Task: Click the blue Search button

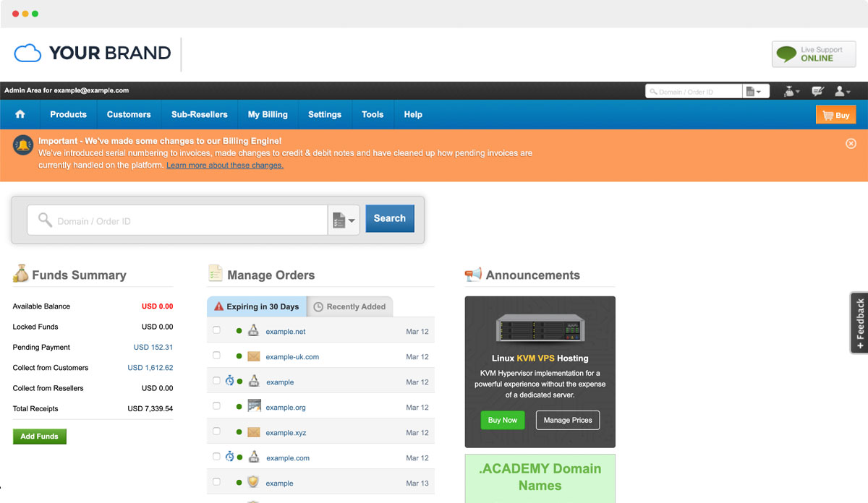Action: click(390, 218)
